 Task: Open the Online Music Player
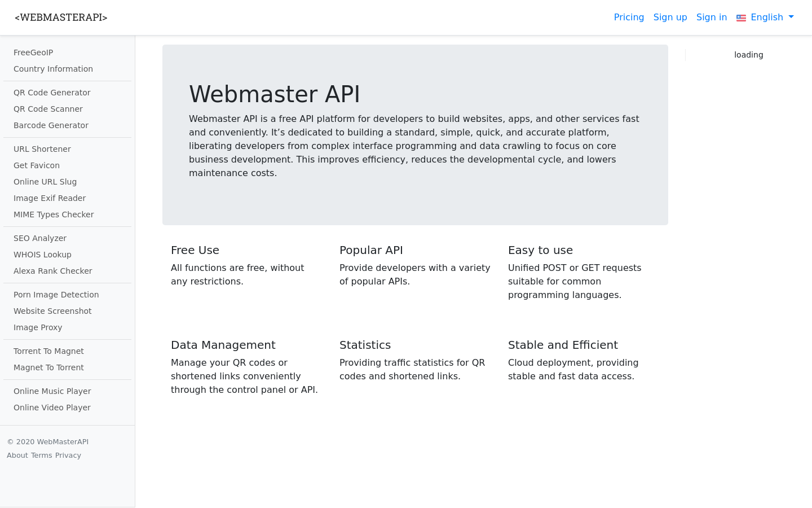(52, 391)
